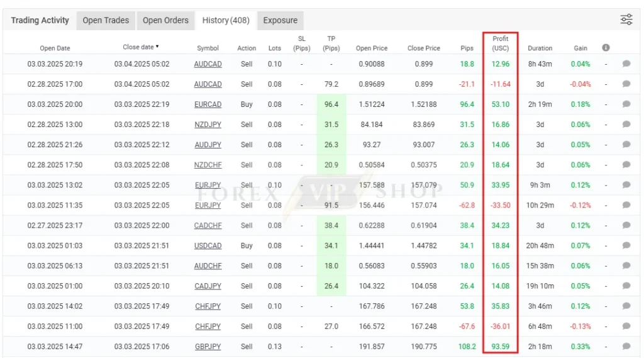Open the table settings filter icon

coord(626,20)
